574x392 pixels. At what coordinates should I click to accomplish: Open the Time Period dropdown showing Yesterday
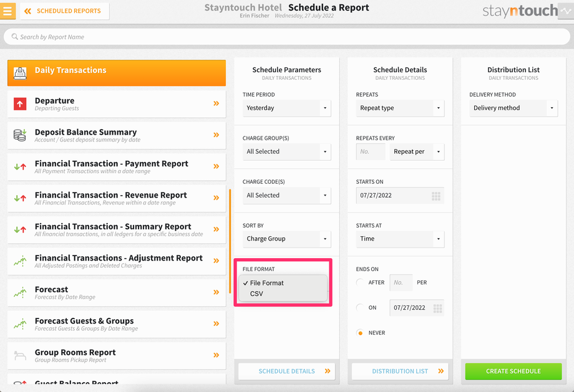[x=286, y=108]
